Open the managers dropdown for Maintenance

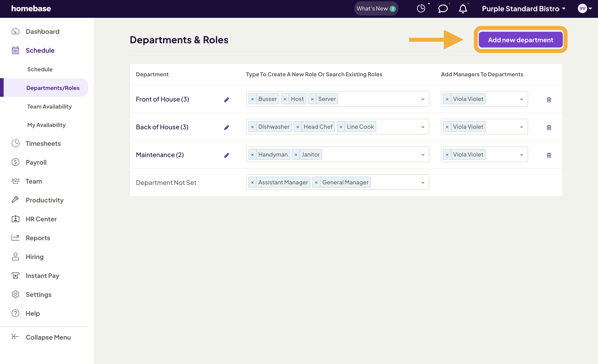tap(521, 154)
